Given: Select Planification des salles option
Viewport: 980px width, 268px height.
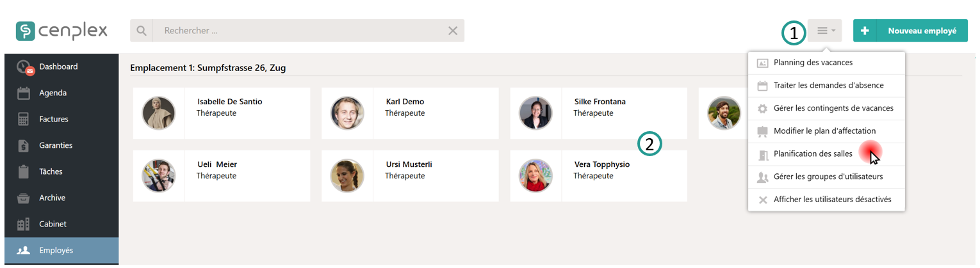Looking at the screenshot, I should point(813,154).
